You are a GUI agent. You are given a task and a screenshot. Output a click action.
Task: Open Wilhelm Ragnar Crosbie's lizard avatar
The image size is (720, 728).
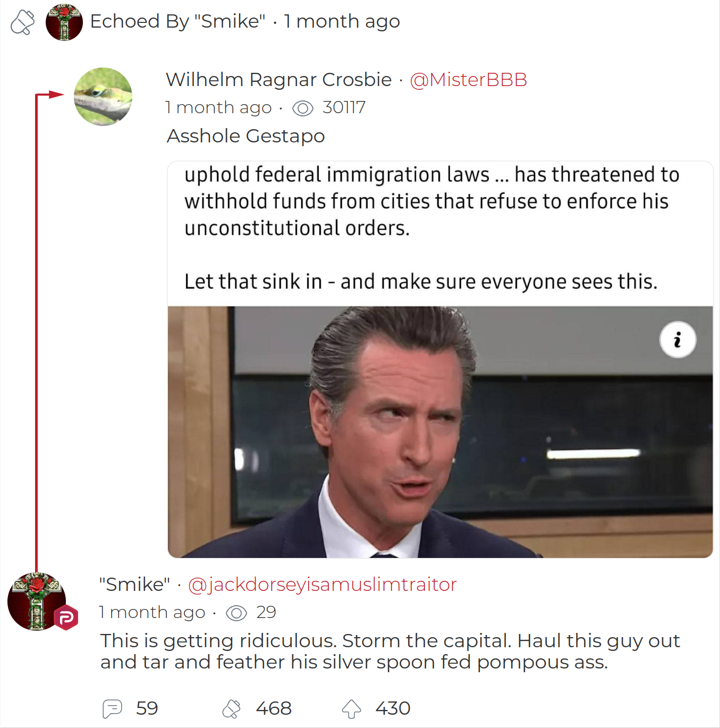point(103,97)
